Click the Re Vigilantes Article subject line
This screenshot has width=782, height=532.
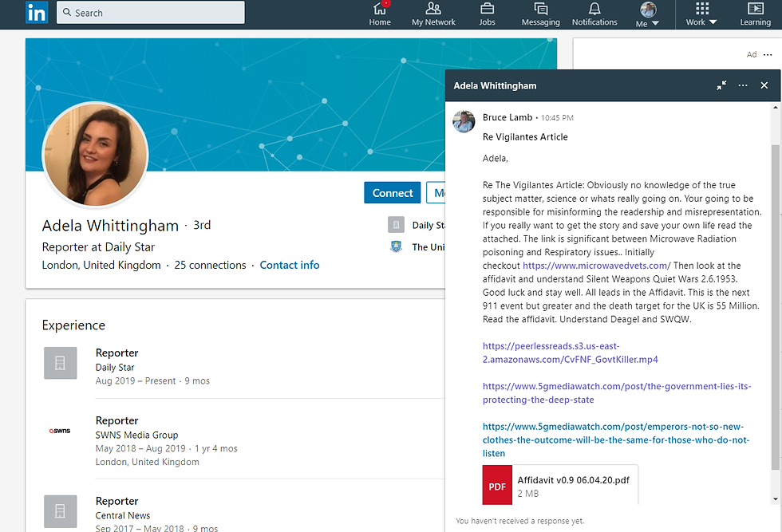tap(525, 136)
